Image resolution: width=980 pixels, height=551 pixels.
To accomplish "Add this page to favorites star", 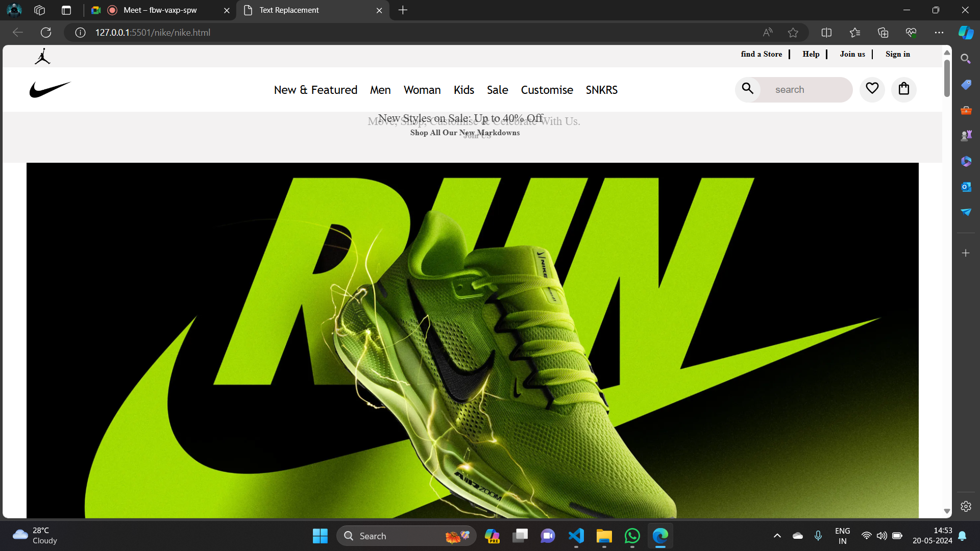I will [x=793, y=33].
